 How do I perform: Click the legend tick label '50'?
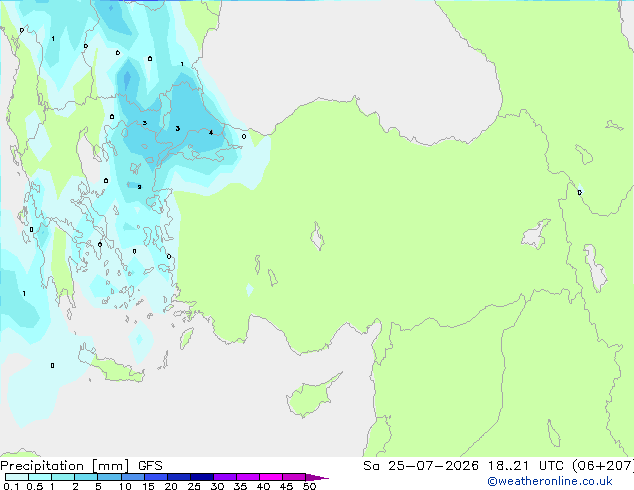click(x=309, y=486)
